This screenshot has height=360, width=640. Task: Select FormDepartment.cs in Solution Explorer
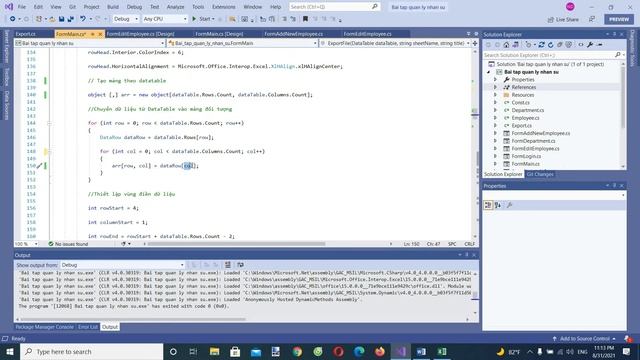tap(533, 141)
